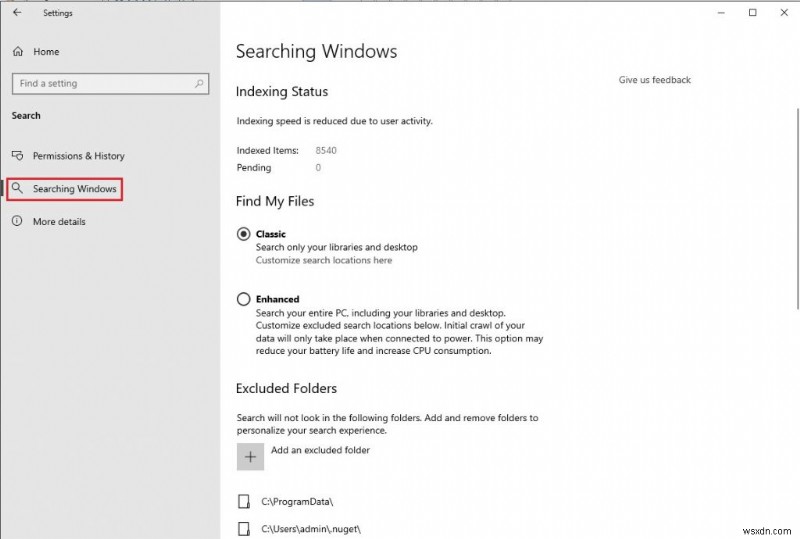
Task: Select the Classic radio button
Action: (243, 234)
